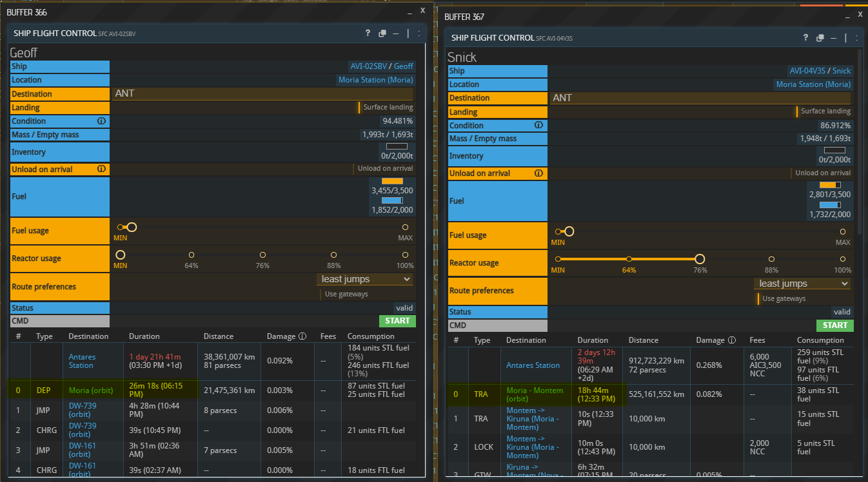868x482 pixels.
Task: Click Geoff's Destination input field showing ANT
Action: tap(262, 93)
